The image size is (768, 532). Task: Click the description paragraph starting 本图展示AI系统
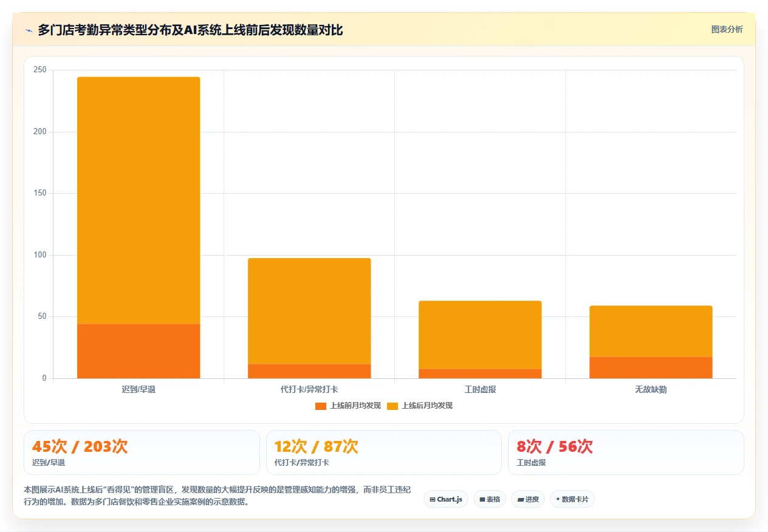click(x=217, y=496)
